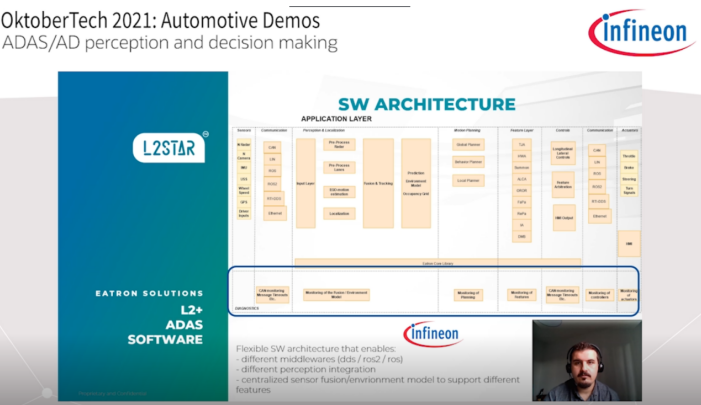Viewport: 701px width, 405px height.
Task: Click the 'GPS' sensor box
Action: [x=244, y=202]
